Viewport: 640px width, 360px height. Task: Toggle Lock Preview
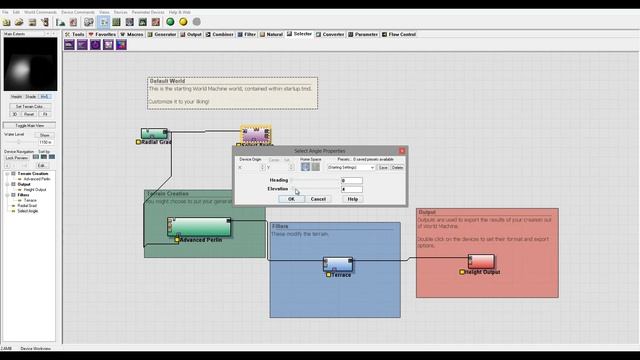point(17,158)
